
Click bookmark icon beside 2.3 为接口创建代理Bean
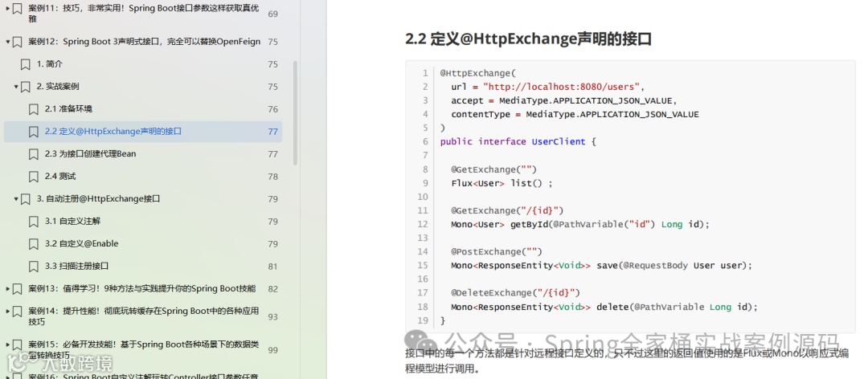(x=34, y=154)
